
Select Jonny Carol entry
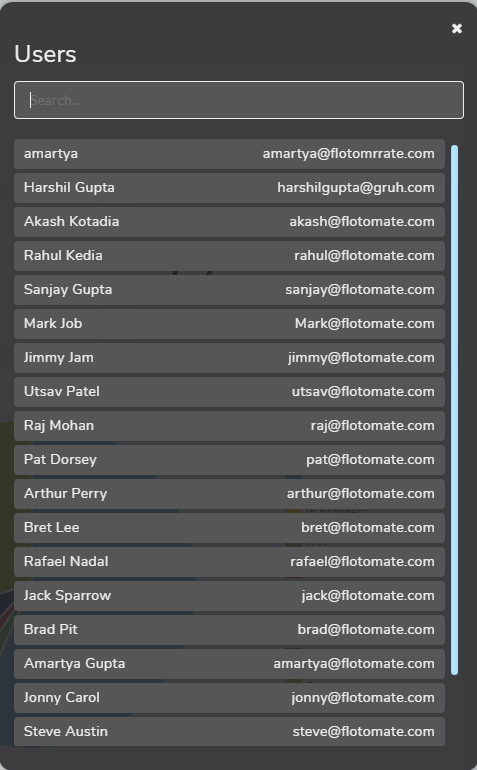(x=229, y=697)
